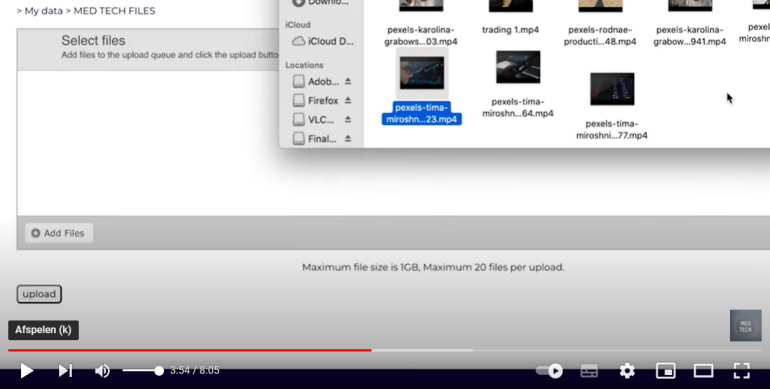Play the video with the play button
Image resolution: width=770 pixels, height=389 pixels.
click(27, 371)
